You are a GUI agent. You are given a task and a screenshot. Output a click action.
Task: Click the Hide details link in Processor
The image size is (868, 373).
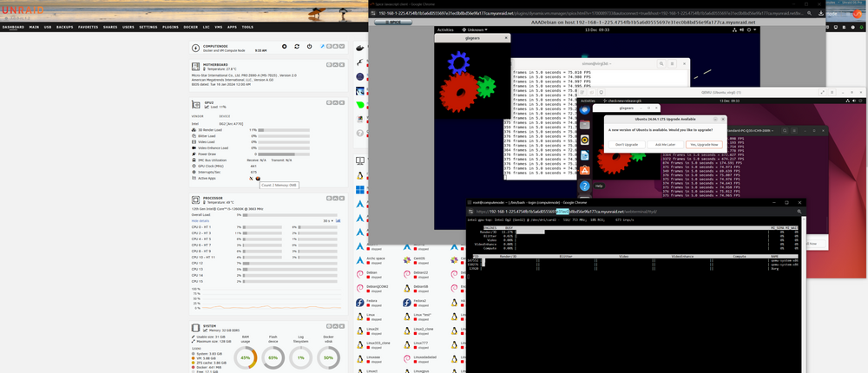pyautogui.click(x=201, y=221)
